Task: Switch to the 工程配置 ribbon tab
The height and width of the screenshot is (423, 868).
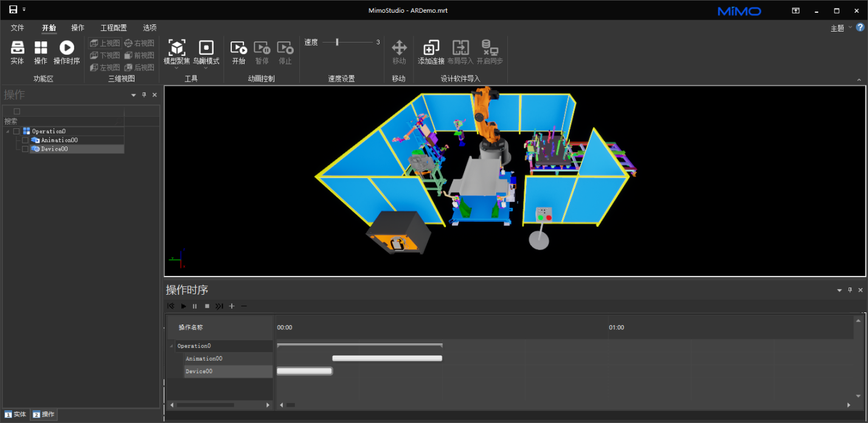Action: (114, 28)
